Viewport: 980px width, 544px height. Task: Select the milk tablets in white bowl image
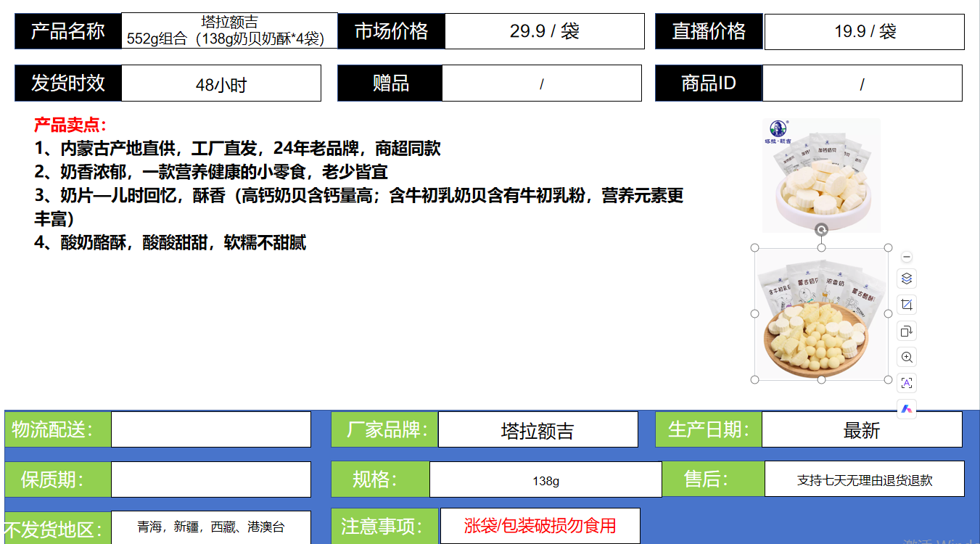pyautogui.click(x=821, y=174)
